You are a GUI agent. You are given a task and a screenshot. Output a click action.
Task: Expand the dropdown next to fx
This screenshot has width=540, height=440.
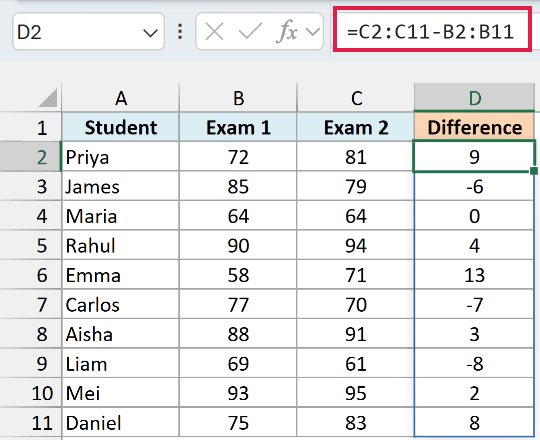[x=313, y=32]
